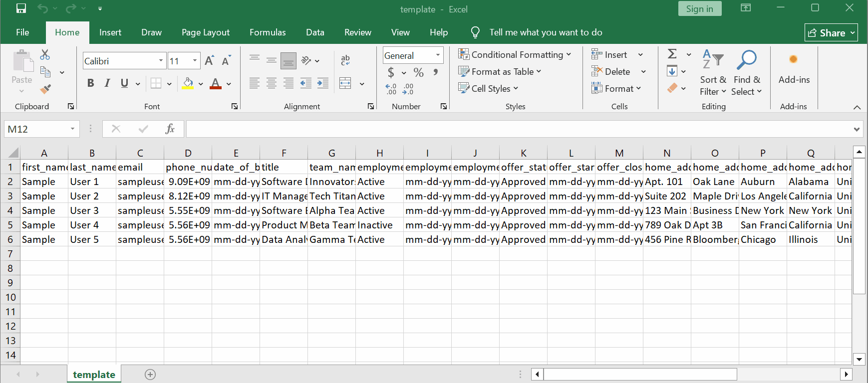Viewport: 868px width, 383px height.
Task: Open font color dropdown arrow
Action: [229, 84]
